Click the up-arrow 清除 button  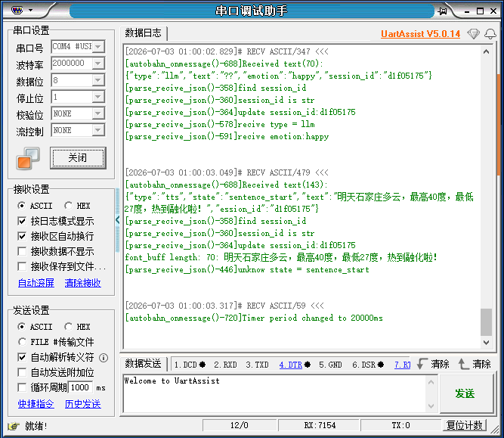475,364
